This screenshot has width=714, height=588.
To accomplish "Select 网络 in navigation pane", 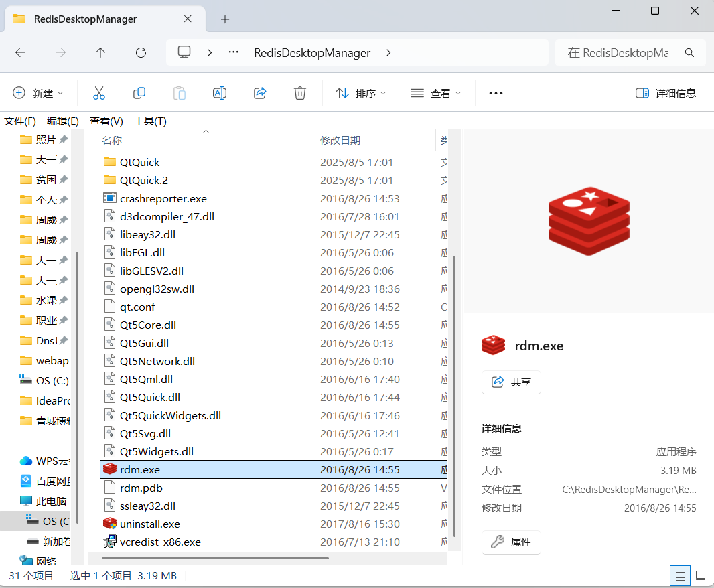I will 38,561.
